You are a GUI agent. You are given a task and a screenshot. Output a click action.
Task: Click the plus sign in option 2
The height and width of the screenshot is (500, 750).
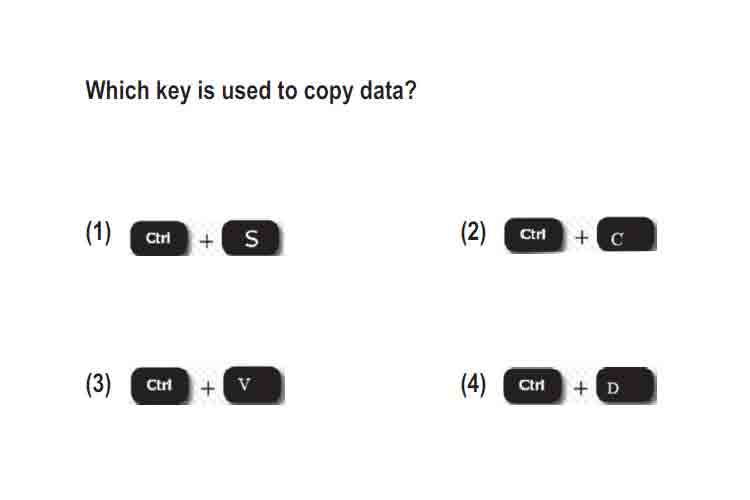582,237
